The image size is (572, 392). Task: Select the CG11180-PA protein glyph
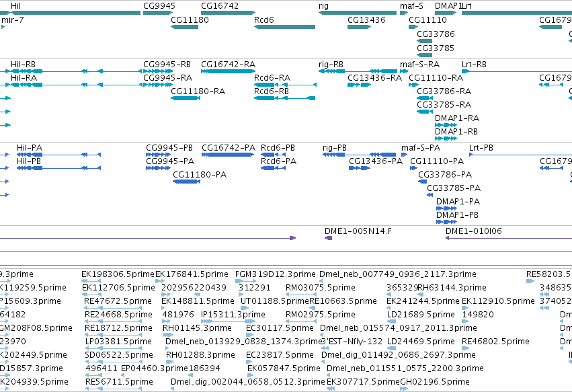pos(186,182)
